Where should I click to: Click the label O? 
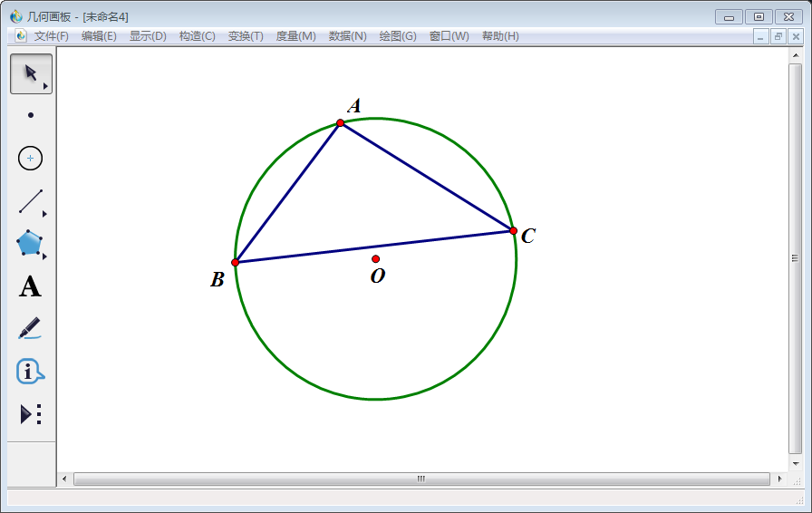(x=378, y=276)
